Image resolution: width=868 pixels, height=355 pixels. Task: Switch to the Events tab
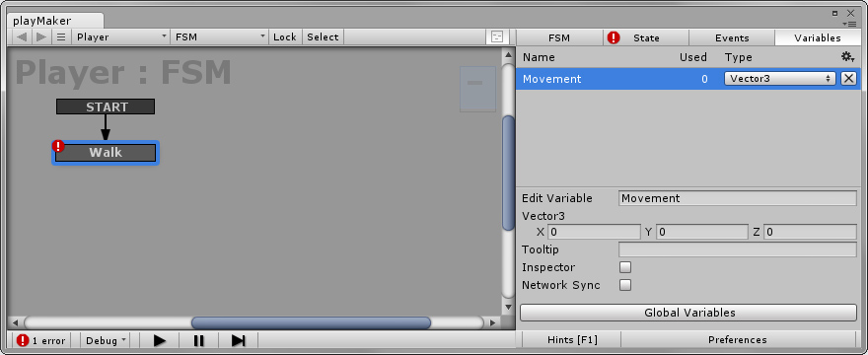(732, 37)
